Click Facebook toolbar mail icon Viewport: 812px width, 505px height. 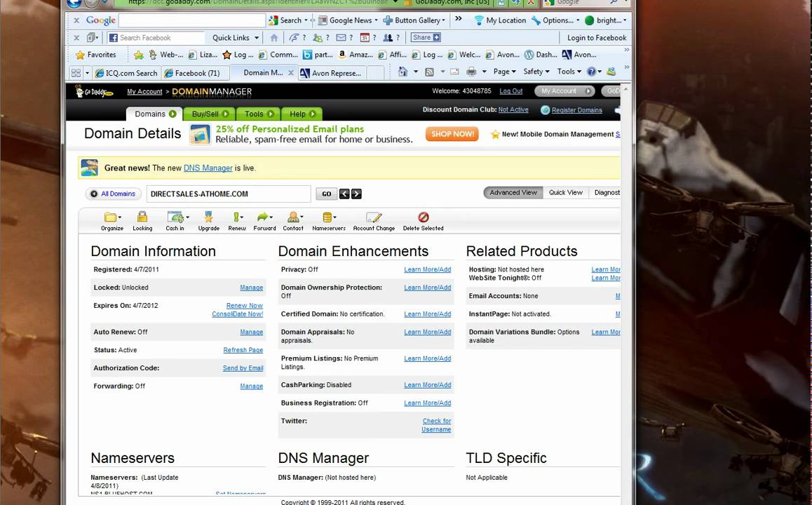pyautogui.click(x=341, y=37)
